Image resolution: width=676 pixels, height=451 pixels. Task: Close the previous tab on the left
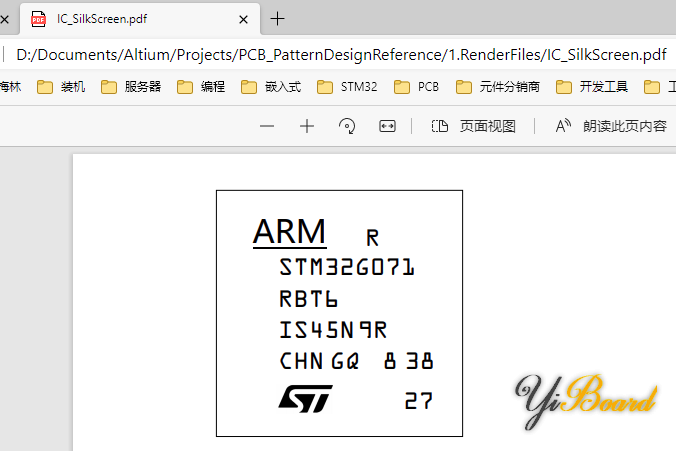point(5,19)
